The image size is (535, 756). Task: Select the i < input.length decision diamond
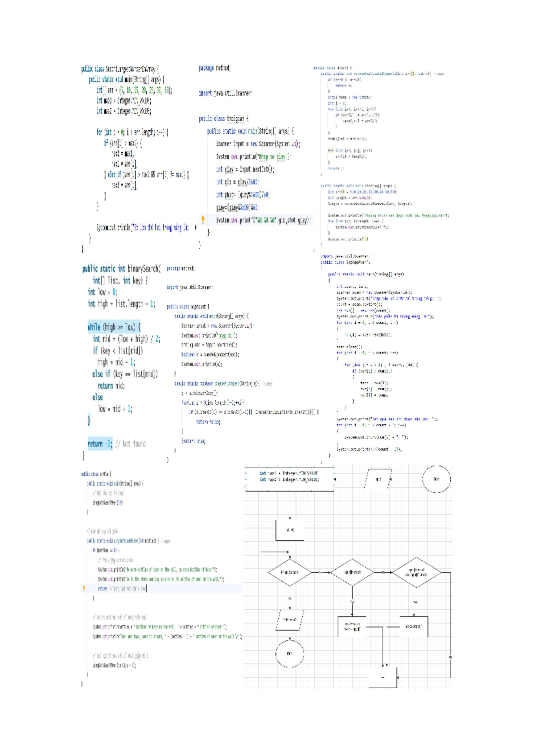pyautogui.click(x=290, y=572)
